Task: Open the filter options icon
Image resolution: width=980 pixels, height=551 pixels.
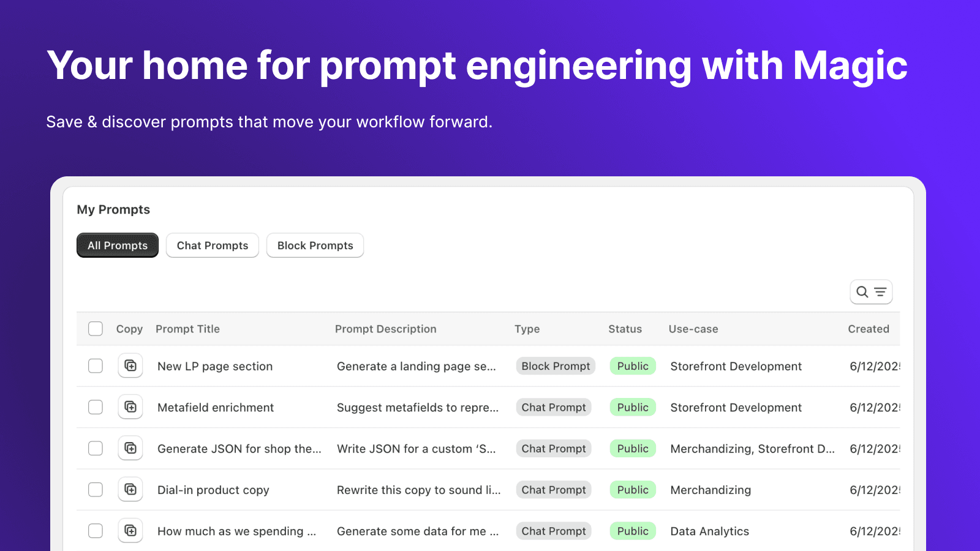Action: click(880, 292)
